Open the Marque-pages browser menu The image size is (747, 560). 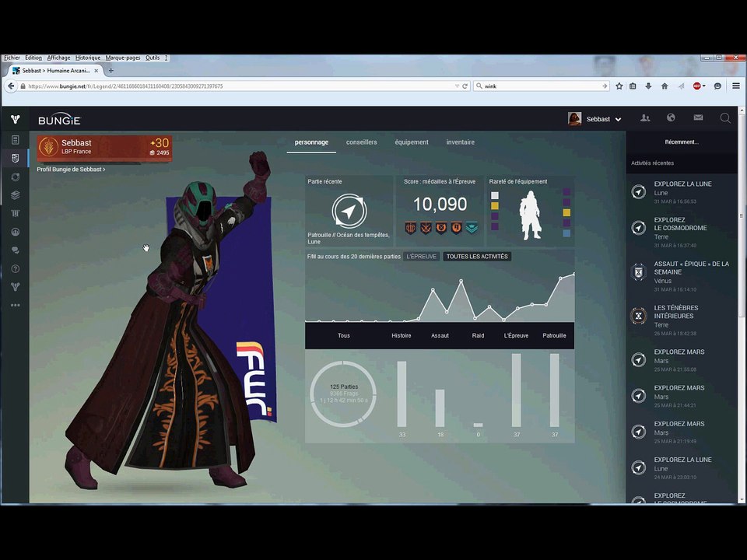click(123, 58)
